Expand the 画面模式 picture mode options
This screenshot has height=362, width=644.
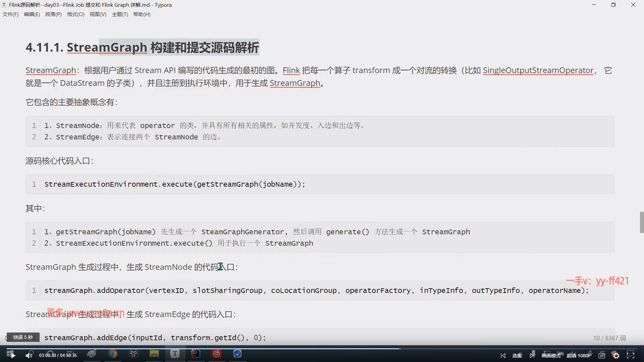tap(551, 355)
